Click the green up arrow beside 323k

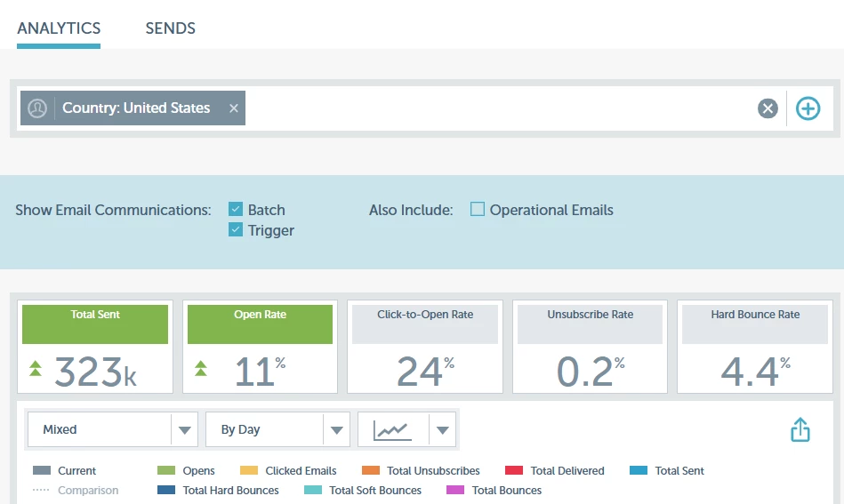(36, 369)
